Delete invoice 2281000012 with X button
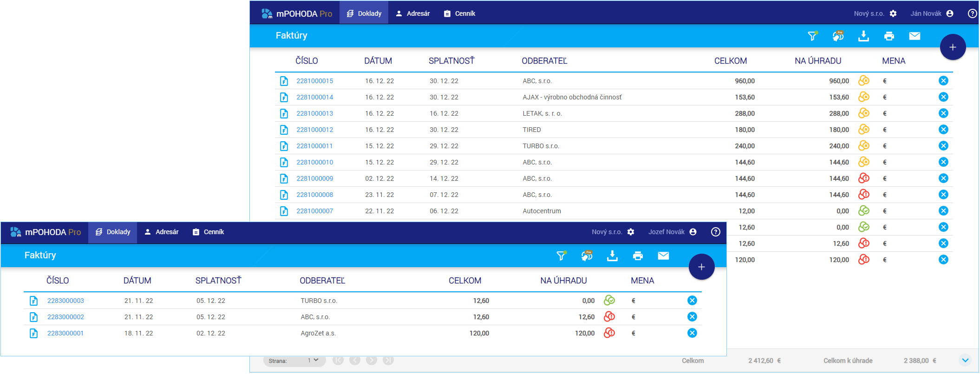Image resolution: width=980 pixels, height=374 pixels. pyautogui.click(x=943, y=130)
